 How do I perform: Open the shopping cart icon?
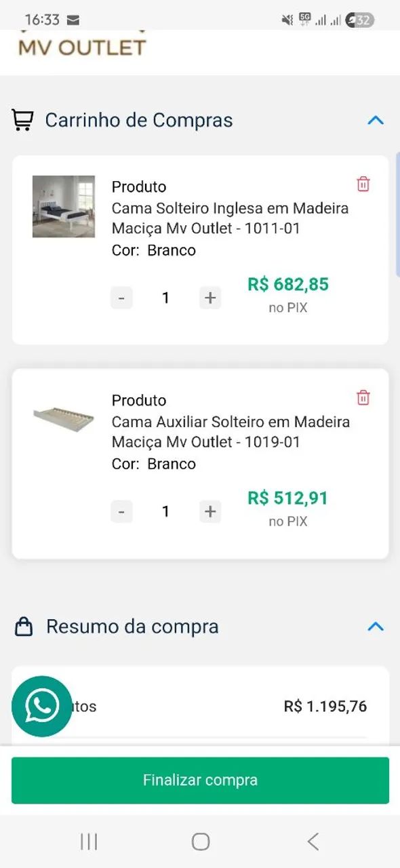[24, 119]
